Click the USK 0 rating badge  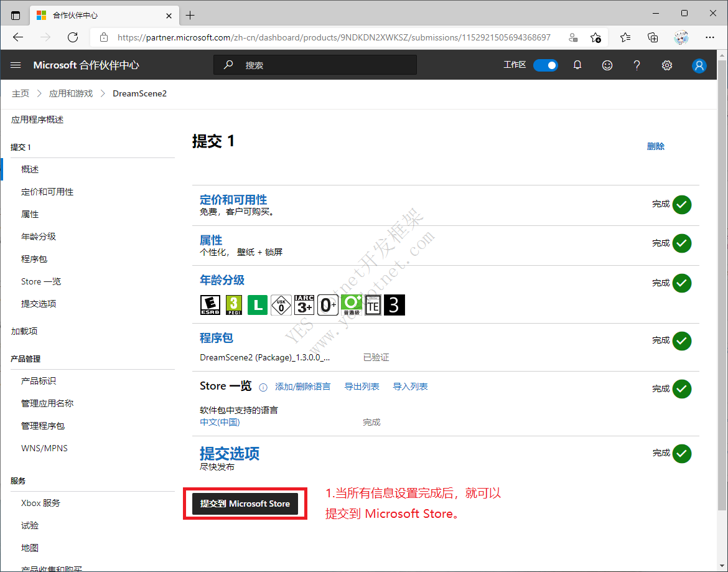[x=281, y=305]
